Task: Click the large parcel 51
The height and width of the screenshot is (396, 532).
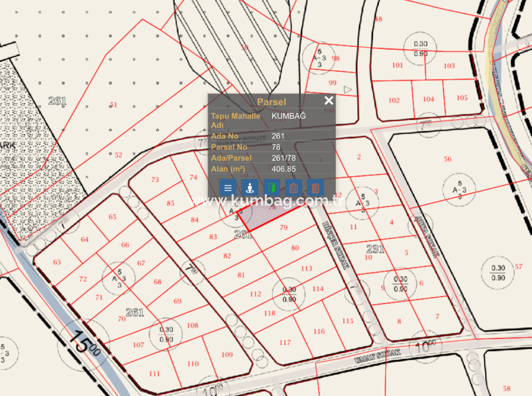Action: point(113,105)
